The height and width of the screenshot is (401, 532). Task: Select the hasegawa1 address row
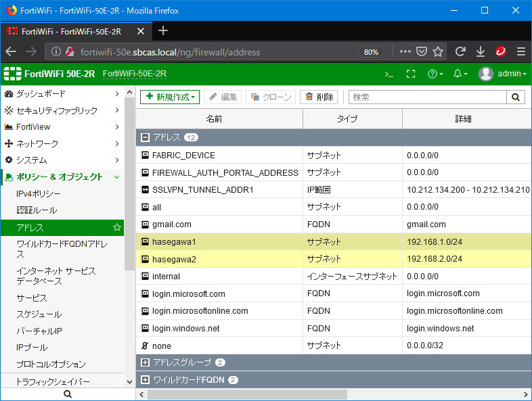point(334,241)
